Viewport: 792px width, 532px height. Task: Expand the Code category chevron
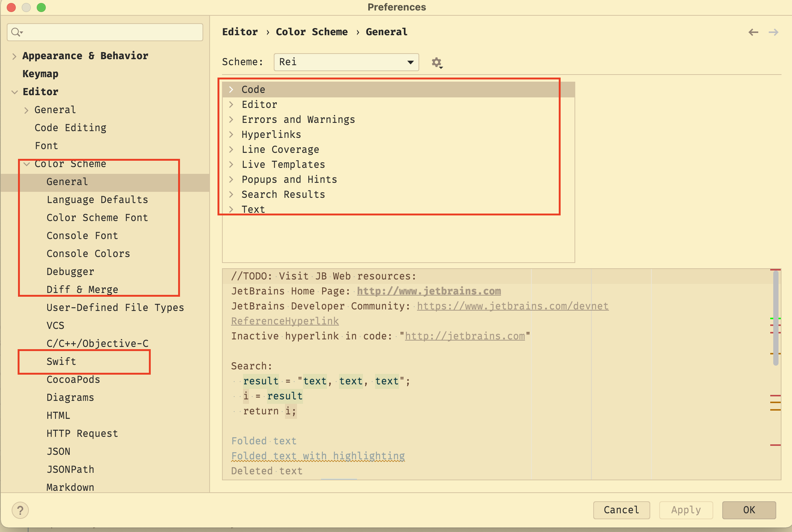[x=231, y=90]
